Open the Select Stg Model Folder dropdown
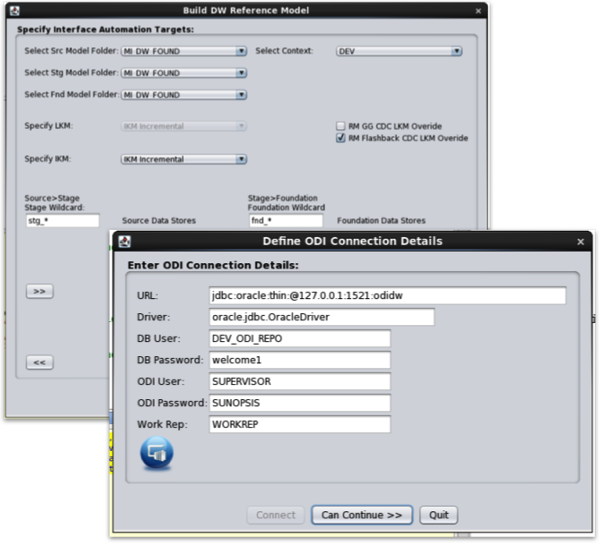Screen dimensions: 600x543 coord(184,73)
